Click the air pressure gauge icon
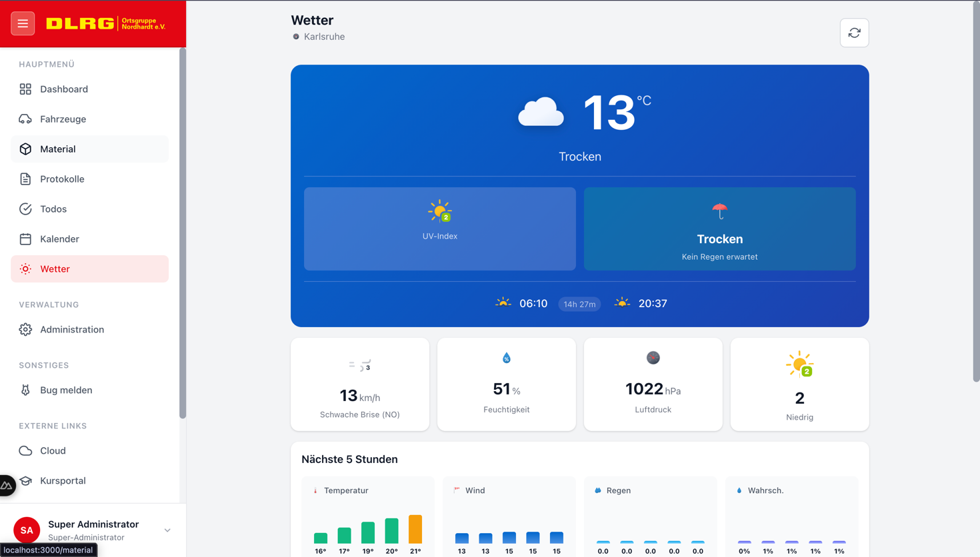This screenshot has width=980, height=557. (653, 358)
